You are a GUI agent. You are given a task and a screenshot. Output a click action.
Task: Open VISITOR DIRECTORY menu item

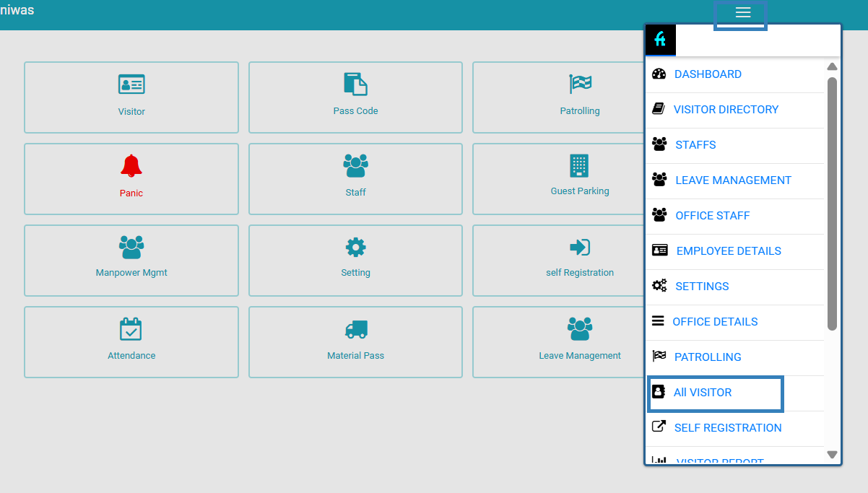pyautogui.click(x=726, y=110)
